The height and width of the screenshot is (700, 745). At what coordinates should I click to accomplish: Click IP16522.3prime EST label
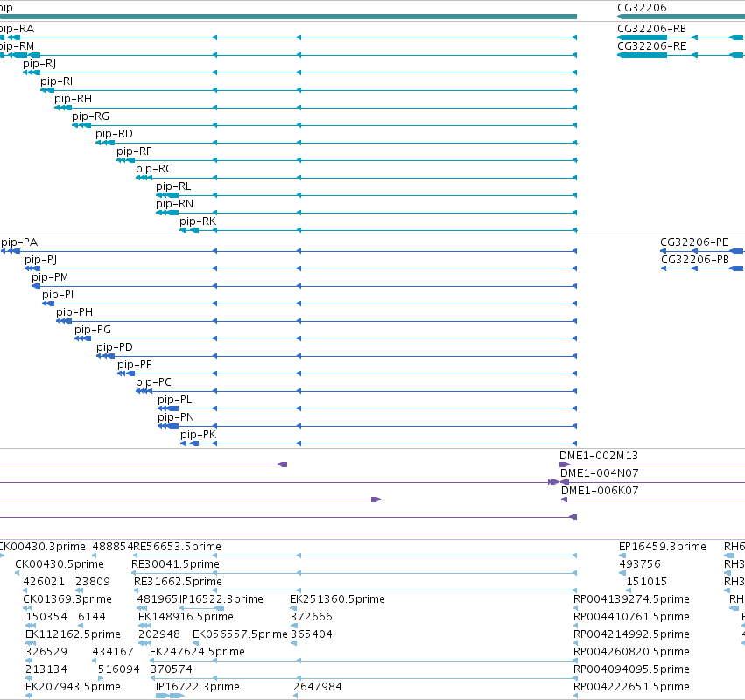[x=221, y=599]
